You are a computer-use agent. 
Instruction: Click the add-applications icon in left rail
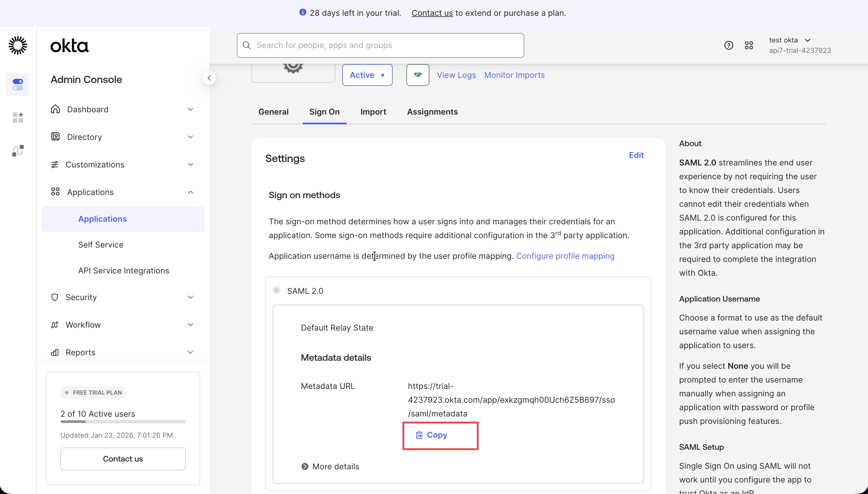(18, 117)
